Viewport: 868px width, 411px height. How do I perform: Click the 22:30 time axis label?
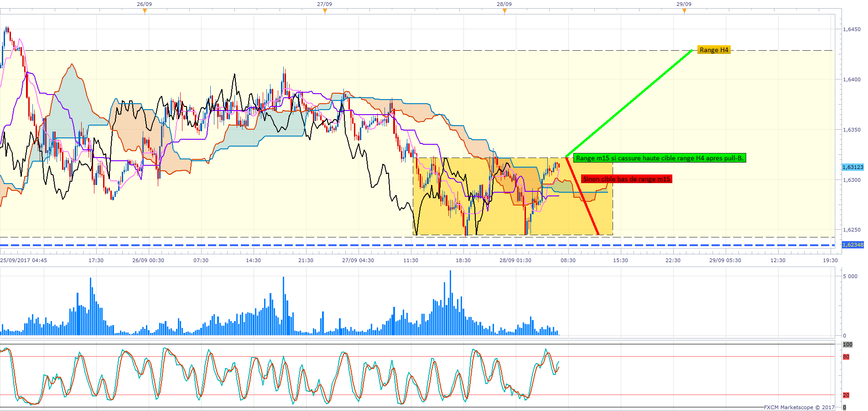click(673, 260)
